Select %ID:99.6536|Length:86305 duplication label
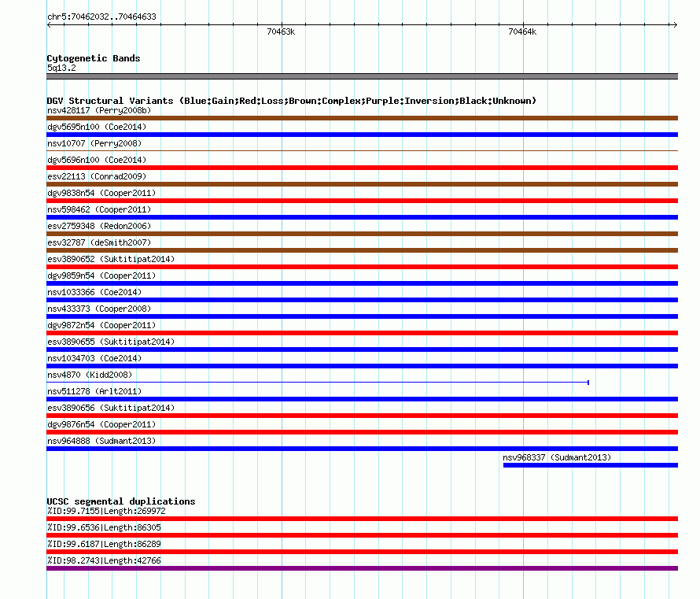Viewport: 700px width, 599px height. [x=104, y=527]
